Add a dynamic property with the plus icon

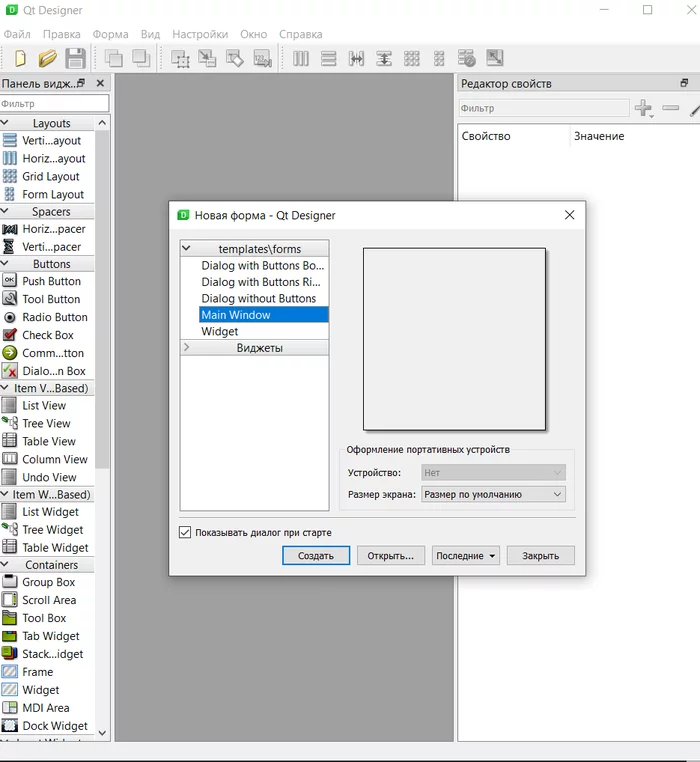point(644,108)
